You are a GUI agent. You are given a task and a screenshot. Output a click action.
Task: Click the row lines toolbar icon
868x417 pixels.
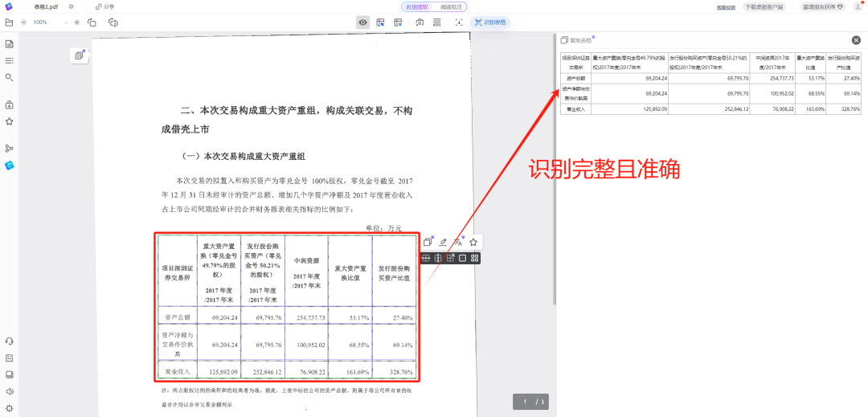point(436,22)
